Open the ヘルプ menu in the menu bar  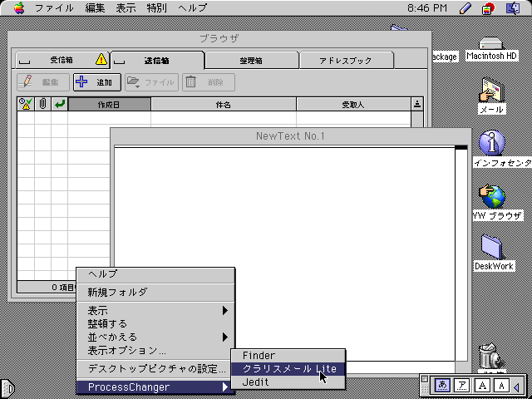[192, 7]
